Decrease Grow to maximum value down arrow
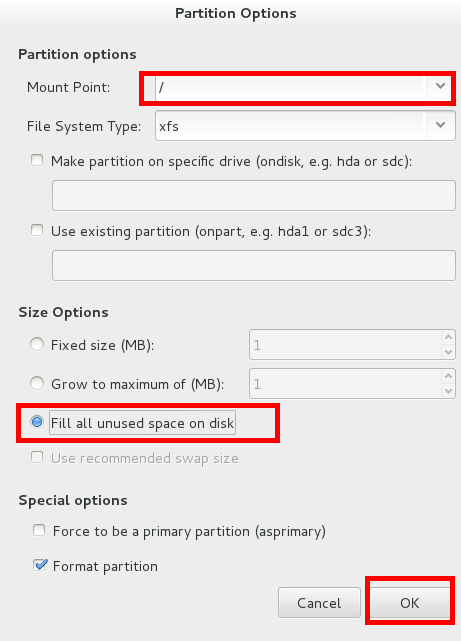 tap(448, 391)
